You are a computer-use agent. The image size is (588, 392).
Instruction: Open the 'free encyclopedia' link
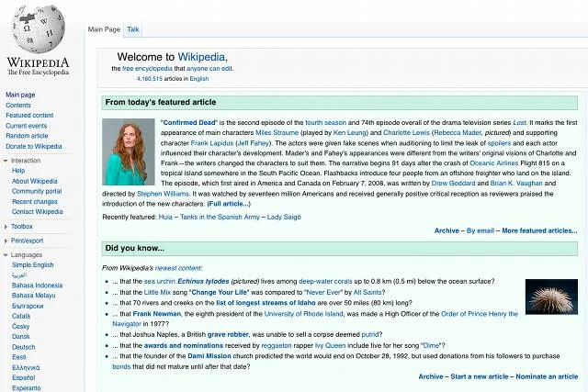pyautogui.click(x=147, y=69)
